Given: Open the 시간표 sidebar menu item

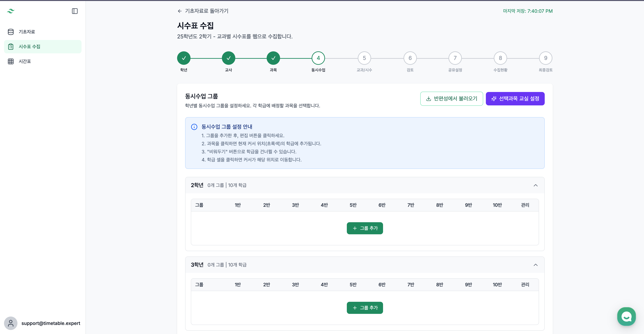Looking at the screenshot, I should pos(24,61).
